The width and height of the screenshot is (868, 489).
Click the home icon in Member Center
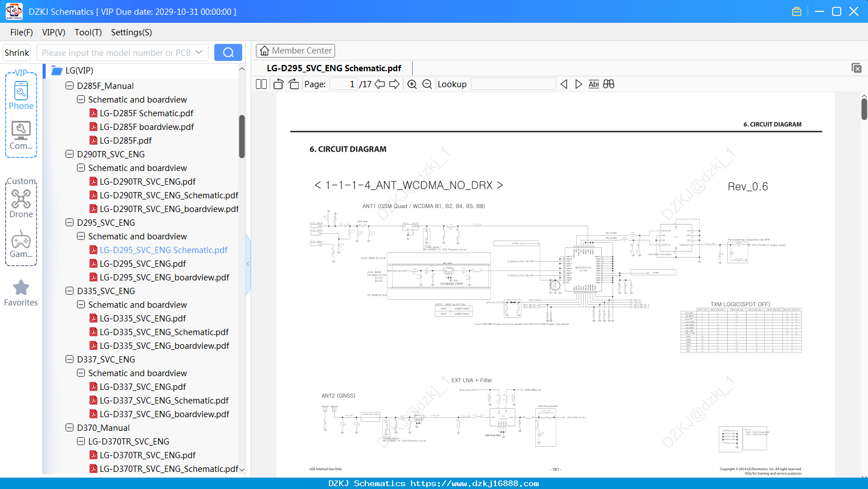(x=264, y=51)
